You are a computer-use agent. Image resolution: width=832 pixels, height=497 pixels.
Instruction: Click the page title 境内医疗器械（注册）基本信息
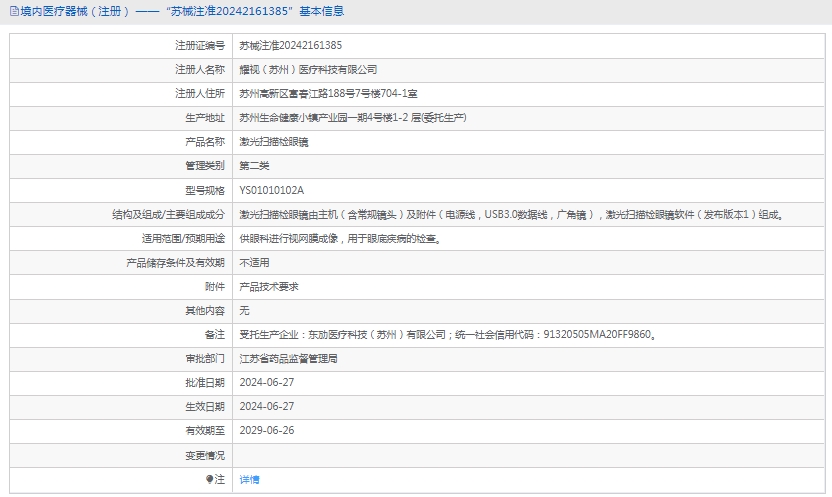(x=182, y=12)
